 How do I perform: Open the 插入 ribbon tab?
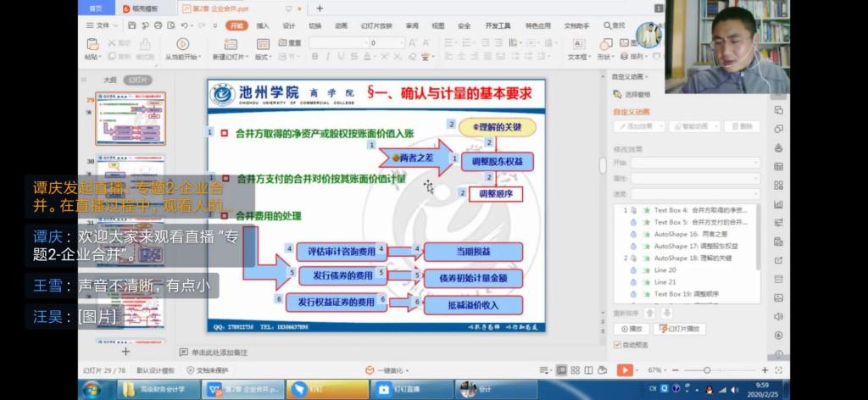pyautogui.click(x=263, y=26)
